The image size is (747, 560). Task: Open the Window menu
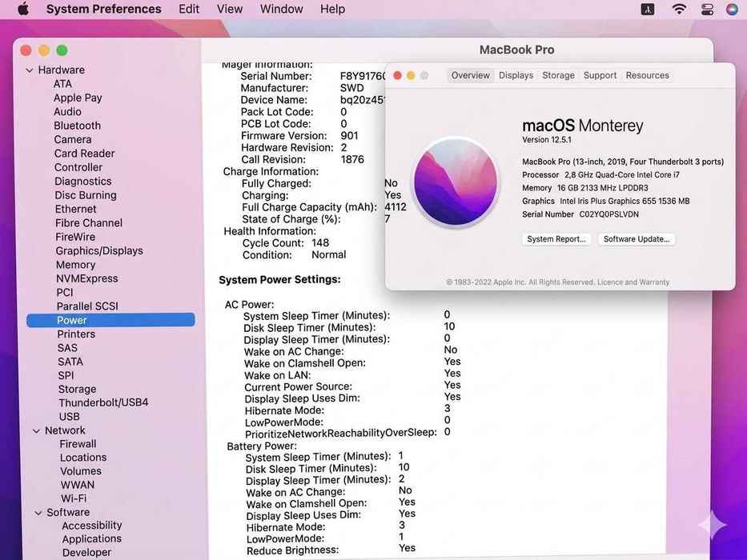(282, 9)
